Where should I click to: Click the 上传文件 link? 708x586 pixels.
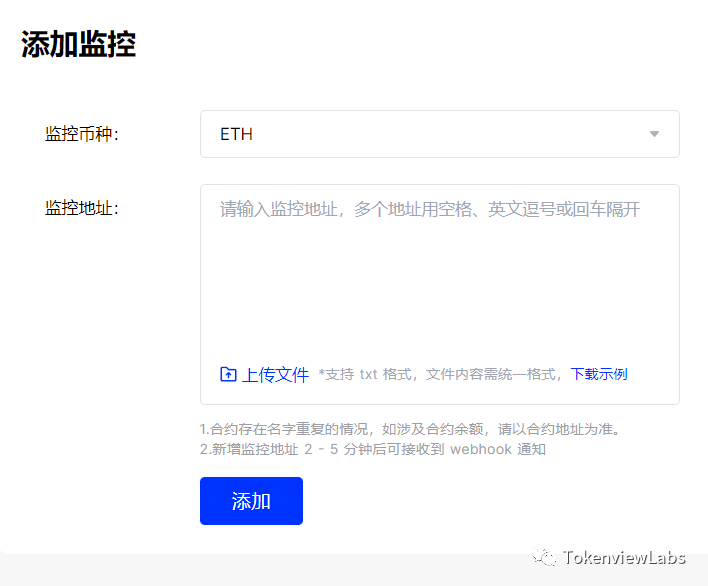275,375
